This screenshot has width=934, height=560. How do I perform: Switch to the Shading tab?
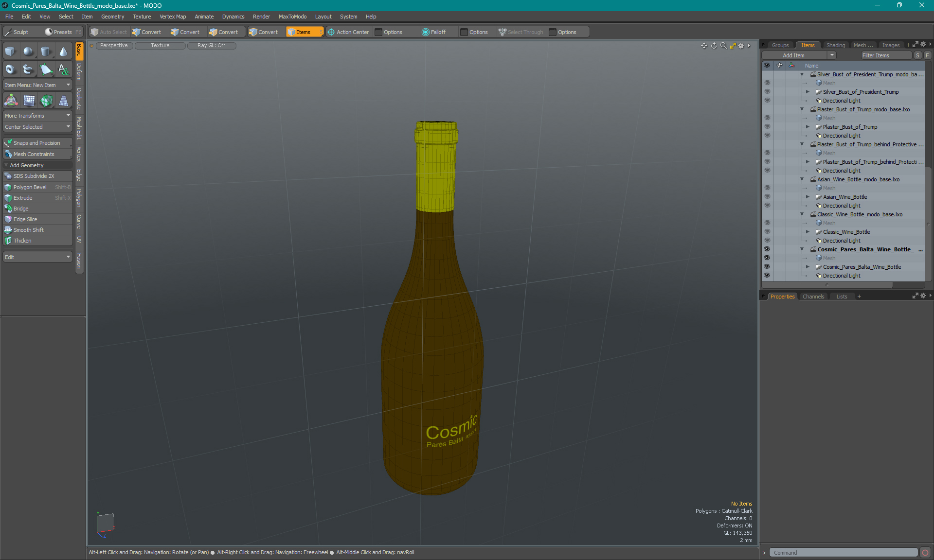[835, 45]
